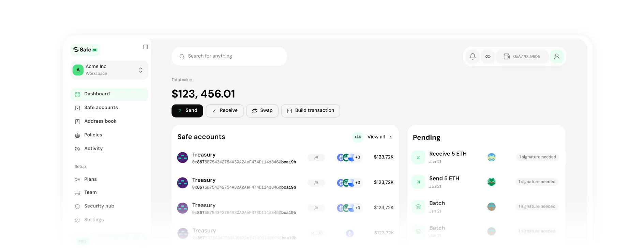The width and height of the screenshot is (644, 249).
Task: Open the notifications bell
Action: [x=473, y=57]
